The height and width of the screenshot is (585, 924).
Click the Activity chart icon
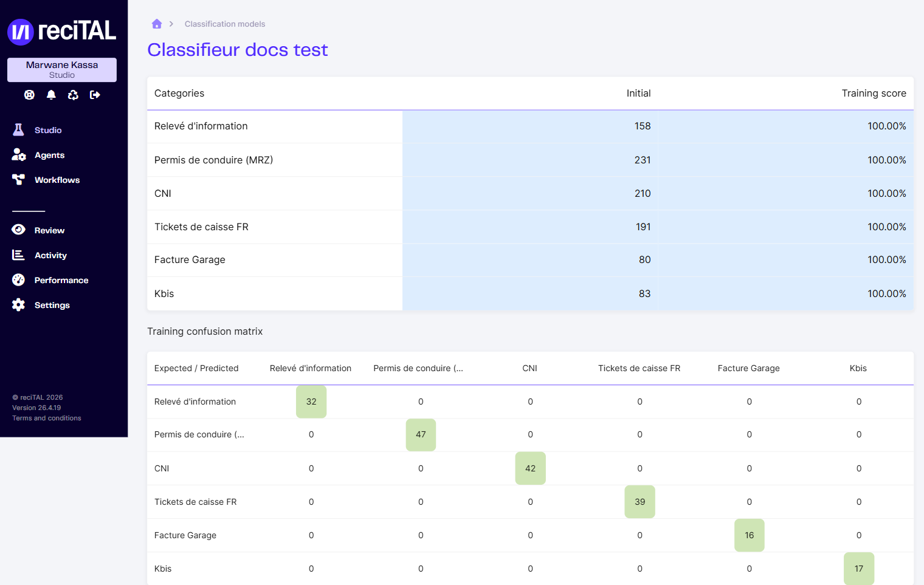18,255
